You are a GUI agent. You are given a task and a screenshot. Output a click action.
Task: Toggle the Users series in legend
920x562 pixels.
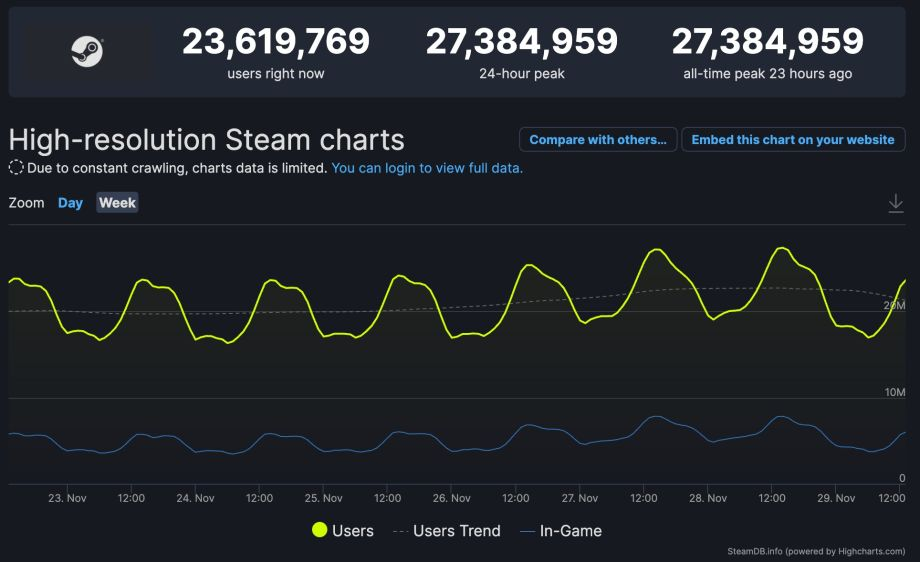click(342, 531)
